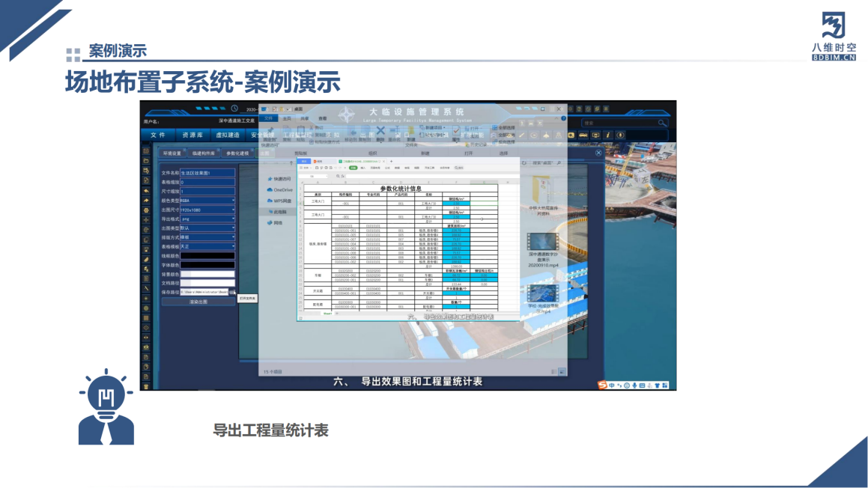Screen dimensions: 868x488
Task: Click the info "i" icon in top toolbar
Action: [608, 135]
